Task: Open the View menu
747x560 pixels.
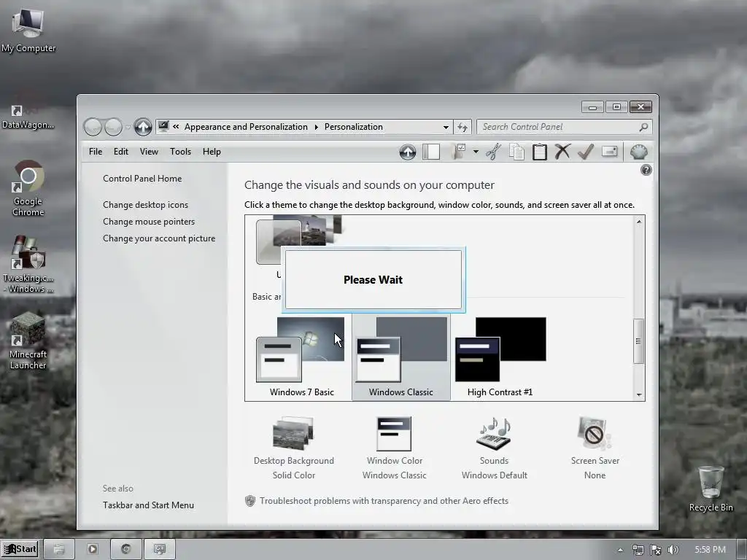Action: (x=149, y=152)
